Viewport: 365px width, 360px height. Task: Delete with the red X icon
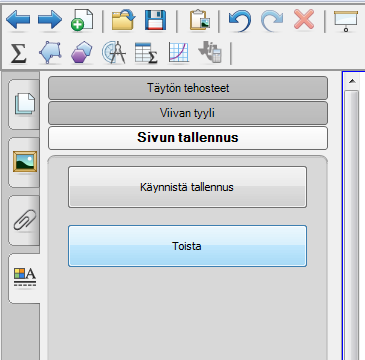pos(304,20)
